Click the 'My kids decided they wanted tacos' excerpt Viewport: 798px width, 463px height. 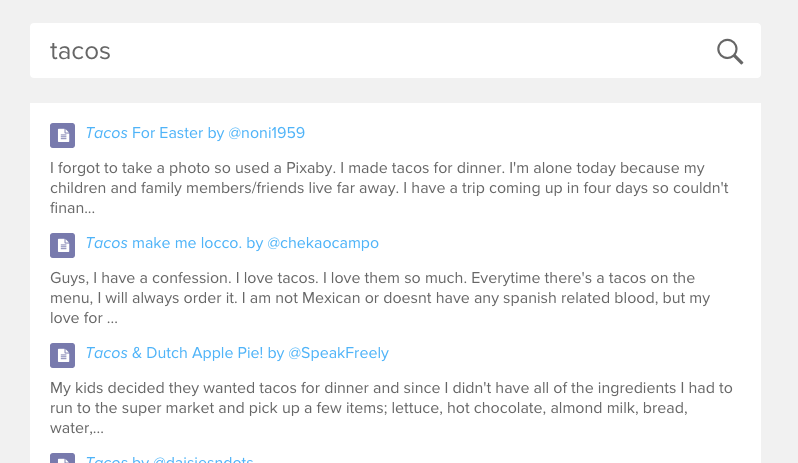[x=390, y=407]
